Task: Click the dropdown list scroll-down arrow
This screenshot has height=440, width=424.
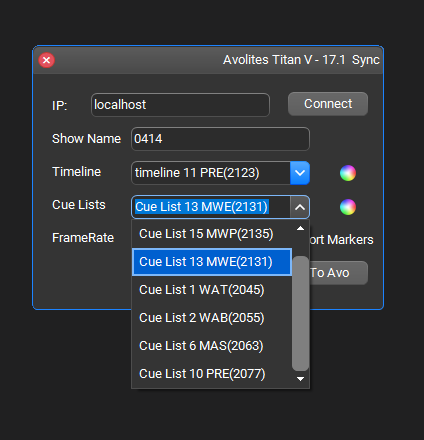Action: pos(300,379)
